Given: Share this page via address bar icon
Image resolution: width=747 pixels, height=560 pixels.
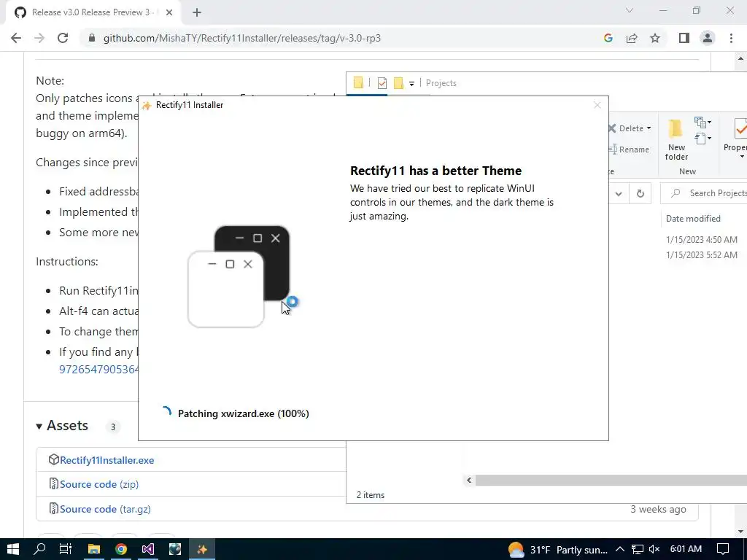Looking at the screenshot, I should coord(632,38).
